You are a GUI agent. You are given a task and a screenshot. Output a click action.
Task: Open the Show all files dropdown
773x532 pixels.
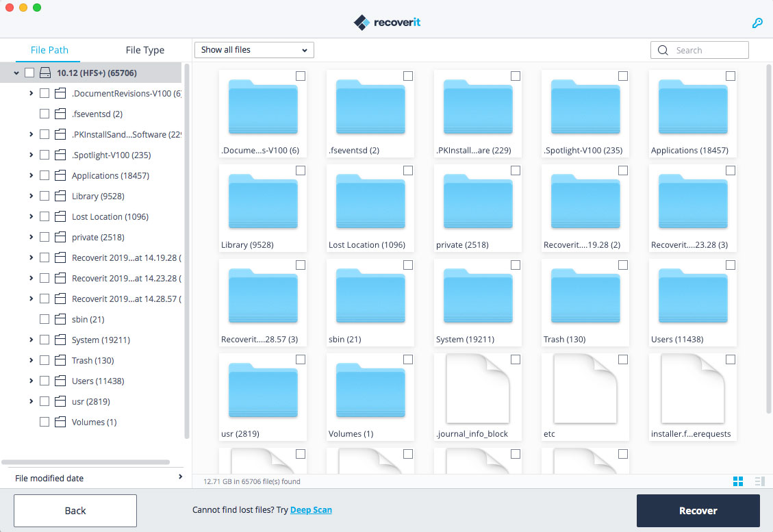coord(253,49)
